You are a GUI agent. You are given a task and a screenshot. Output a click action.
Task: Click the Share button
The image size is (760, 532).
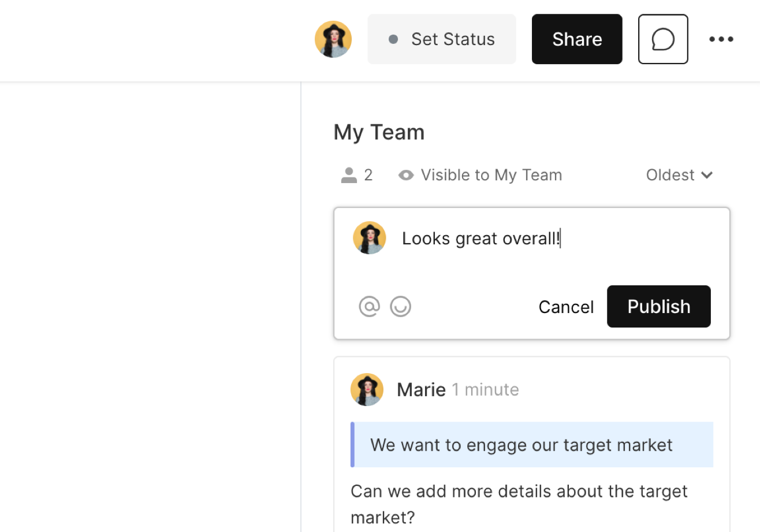pyautogui.click(x=577, y=39)
